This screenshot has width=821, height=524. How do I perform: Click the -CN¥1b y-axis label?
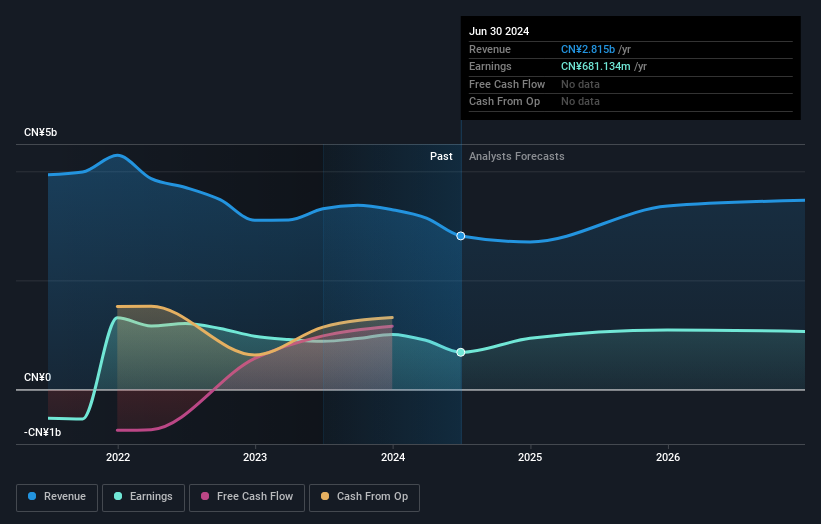click(42, 432)
